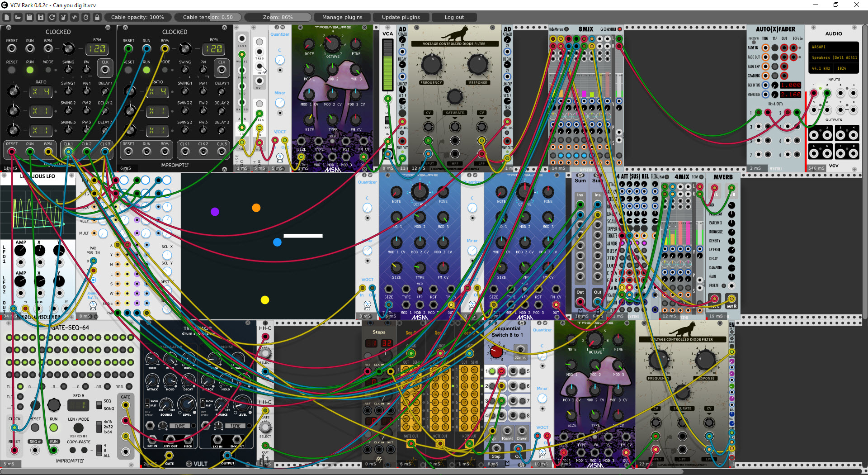
Task: Click the Disconnect cables toolbar icon
Action: pos(63,17)
